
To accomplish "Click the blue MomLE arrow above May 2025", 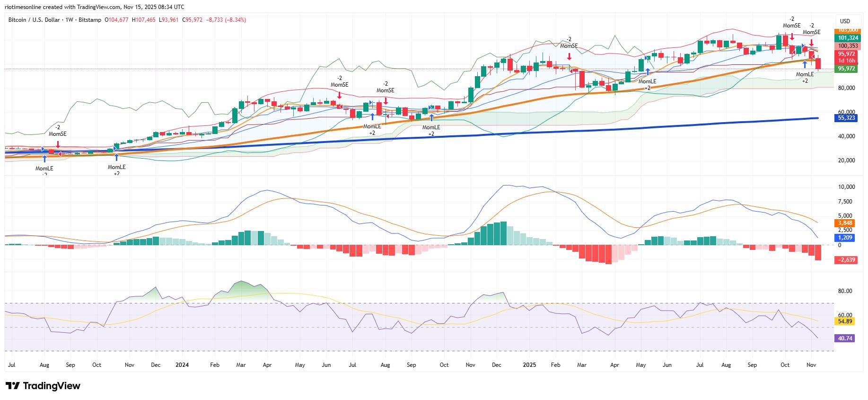I will [x=648, y=72].
